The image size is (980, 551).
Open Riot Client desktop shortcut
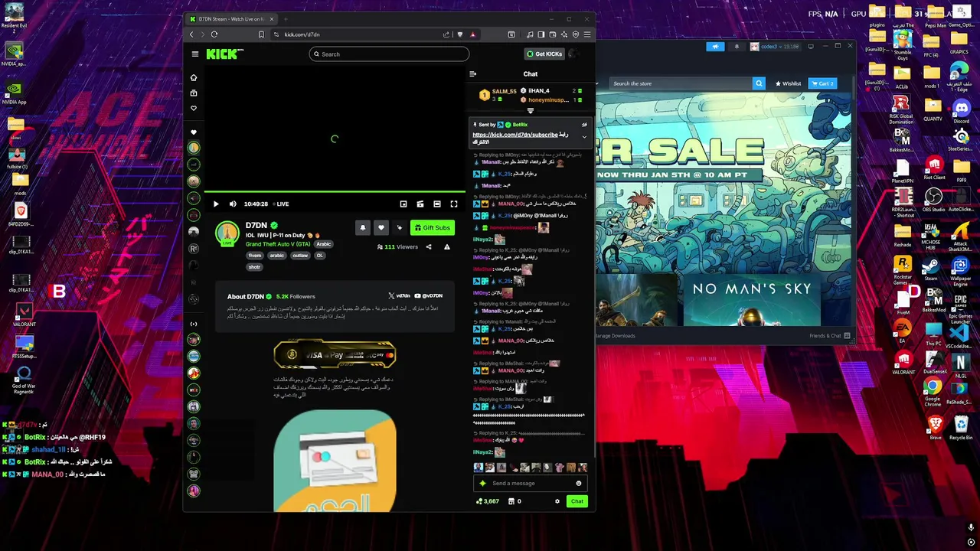934,168
